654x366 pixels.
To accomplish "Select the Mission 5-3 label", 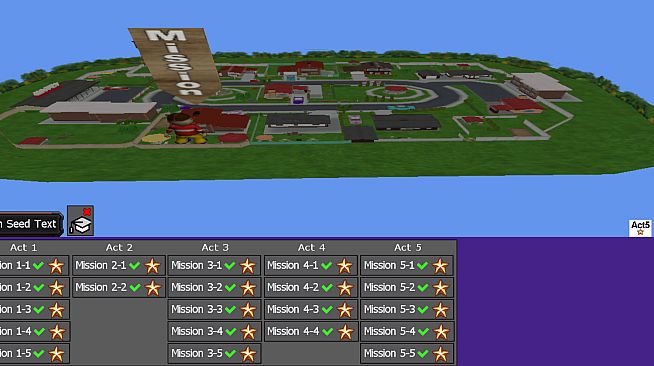I will pyautogui.click(x=389, y=309).
